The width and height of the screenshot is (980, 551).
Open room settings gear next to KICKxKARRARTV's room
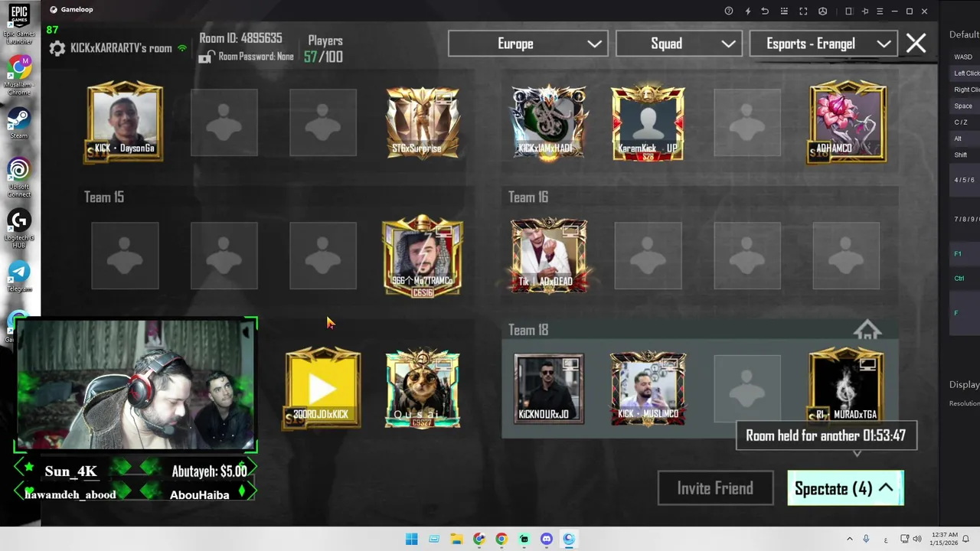tap(57, 48)
